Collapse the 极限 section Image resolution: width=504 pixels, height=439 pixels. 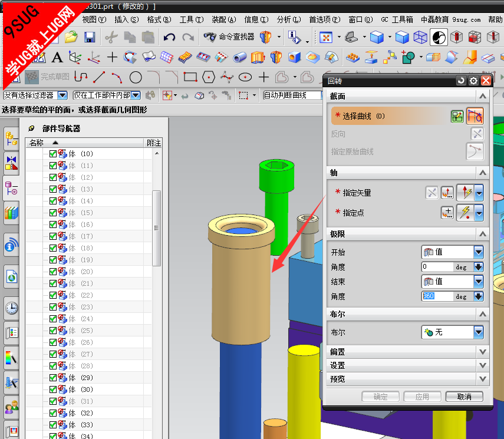pyautogui.click(x=482, y=234)
